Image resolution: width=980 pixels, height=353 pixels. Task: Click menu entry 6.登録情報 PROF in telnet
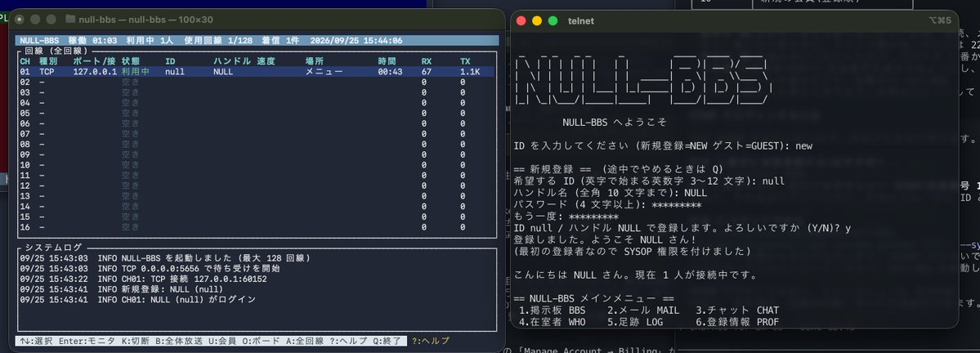click(x=737, y=323)
